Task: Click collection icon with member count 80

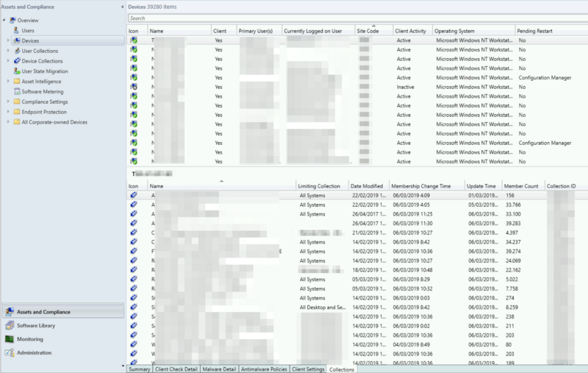Action: (x=134, y=344)
